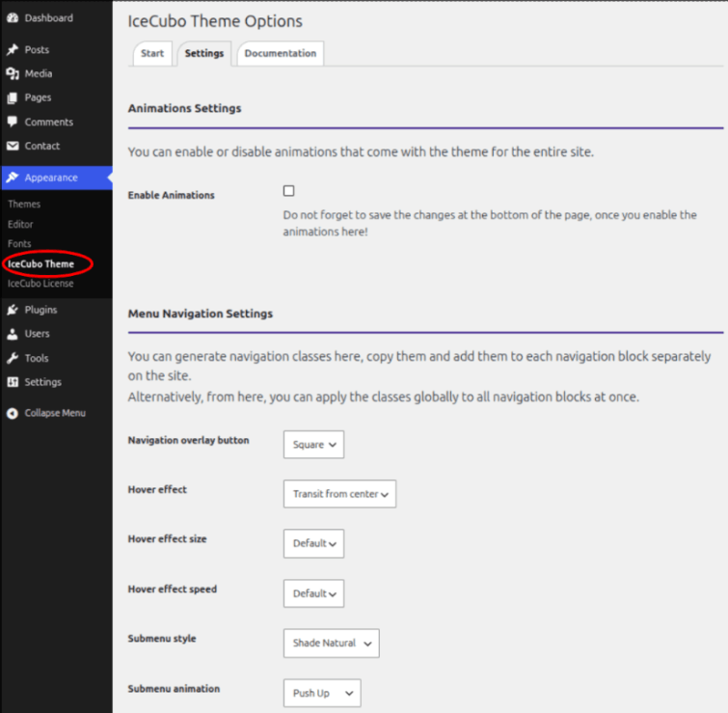Click the Dashboard gauge icon
Screen dimensions: 728x713
click(x=13, y=18)
